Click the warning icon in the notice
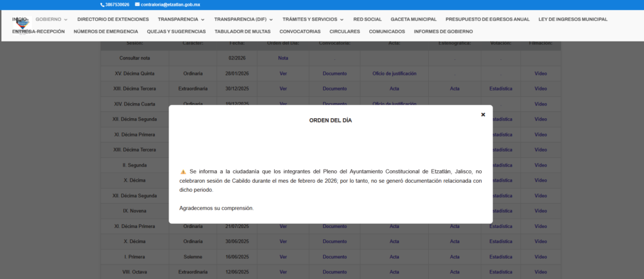644x279 pixels. [x=183, y=172]
